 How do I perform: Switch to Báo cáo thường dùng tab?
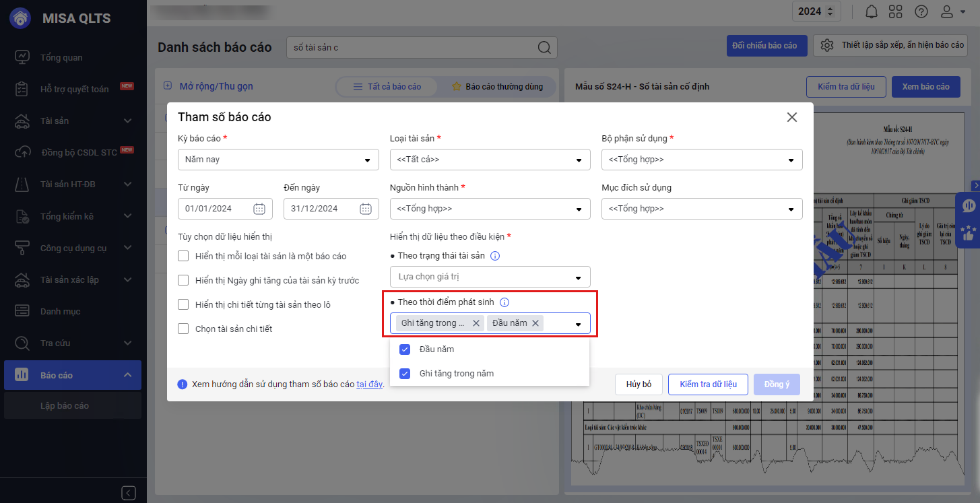pyautogui.click(x=497, y=87)
